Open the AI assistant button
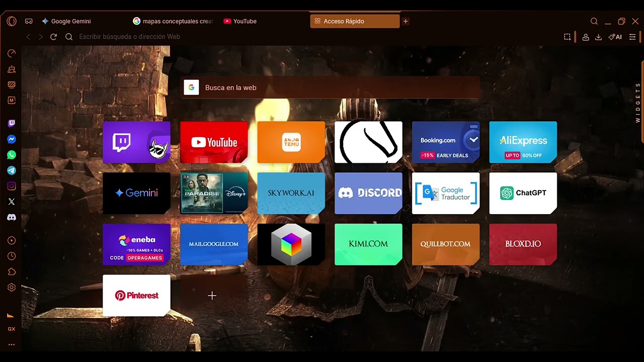 (x=615, y=37)
